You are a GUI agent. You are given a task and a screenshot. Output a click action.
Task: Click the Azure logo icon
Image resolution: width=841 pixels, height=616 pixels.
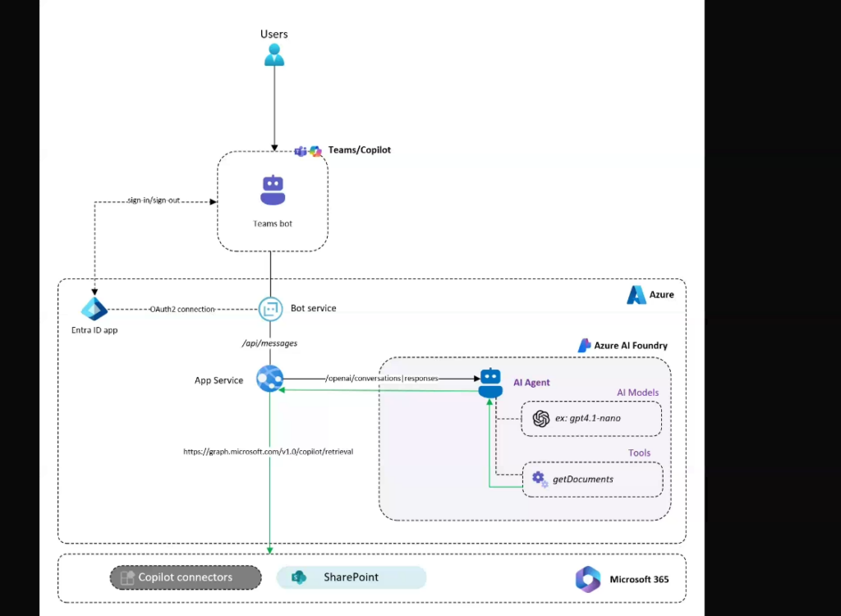pyautogui.click(x=636, y=295)
